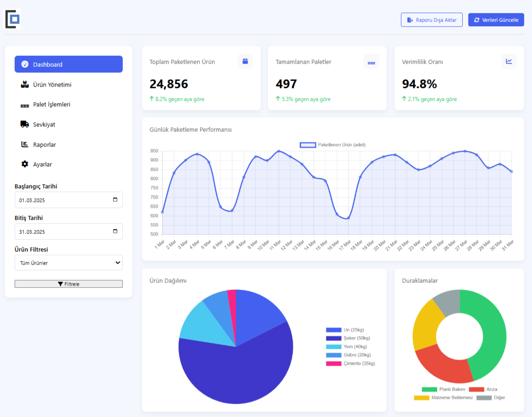Click the chart icon on Verimlilik Oranı card
Screen dimensions: 532x417
(509, 61)
